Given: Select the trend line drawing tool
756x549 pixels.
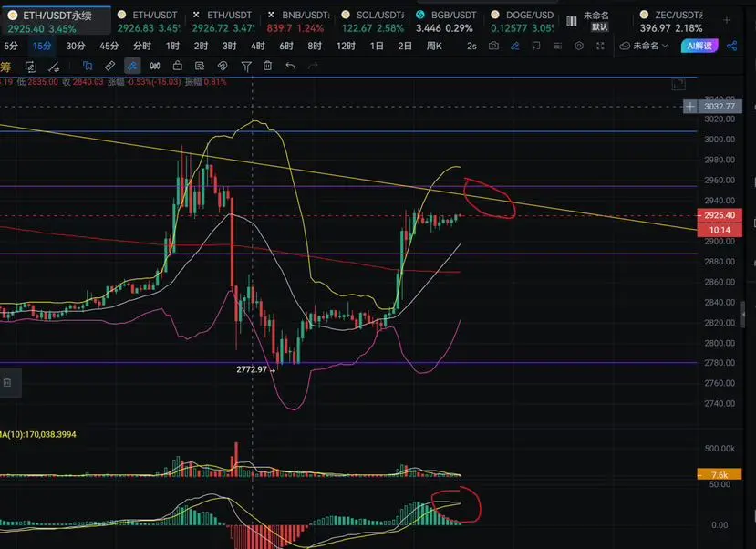Looking at the screenshot, I should click(54, 67).
